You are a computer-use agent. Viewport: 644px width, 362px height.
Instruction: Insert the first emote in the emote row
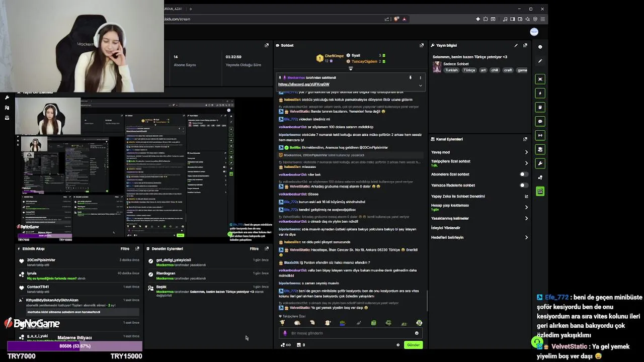point(282,323)
